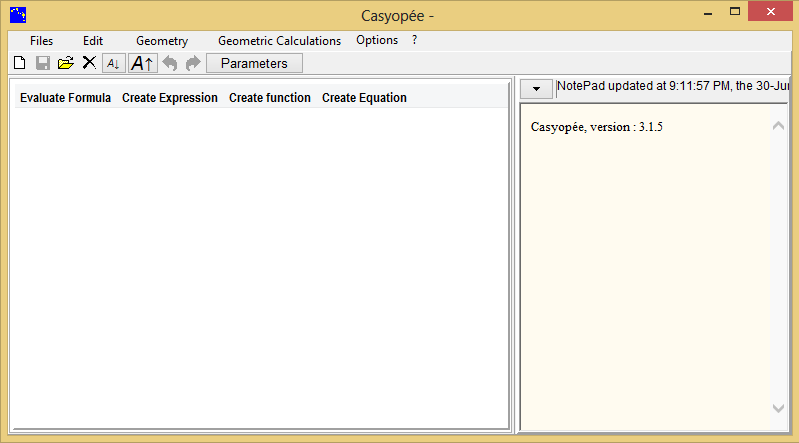Screen dimensions: 799x443
Task: Open the Parameters button
Action: tap(254, 63)
